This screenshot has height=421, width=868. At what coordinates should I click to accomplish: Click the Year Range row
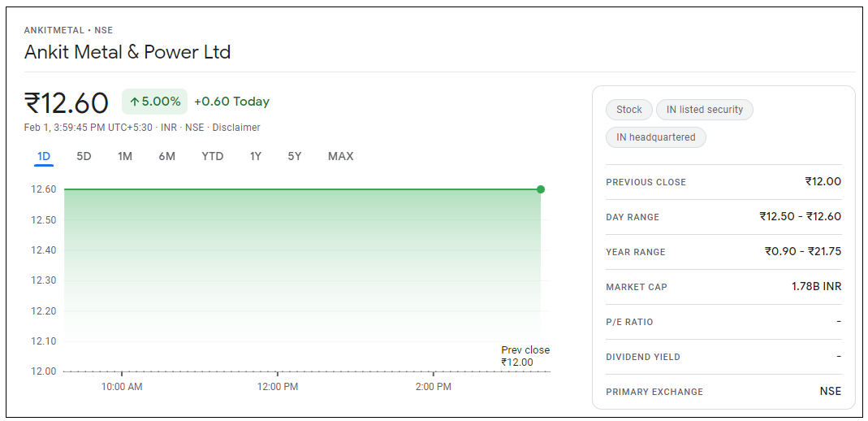(723, 252)
